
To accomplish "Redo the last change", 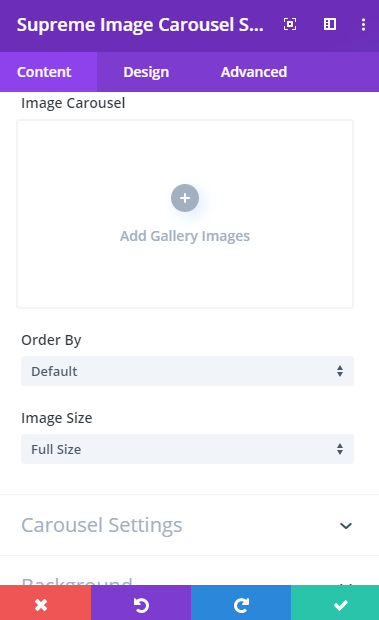I will coord(241,603).
